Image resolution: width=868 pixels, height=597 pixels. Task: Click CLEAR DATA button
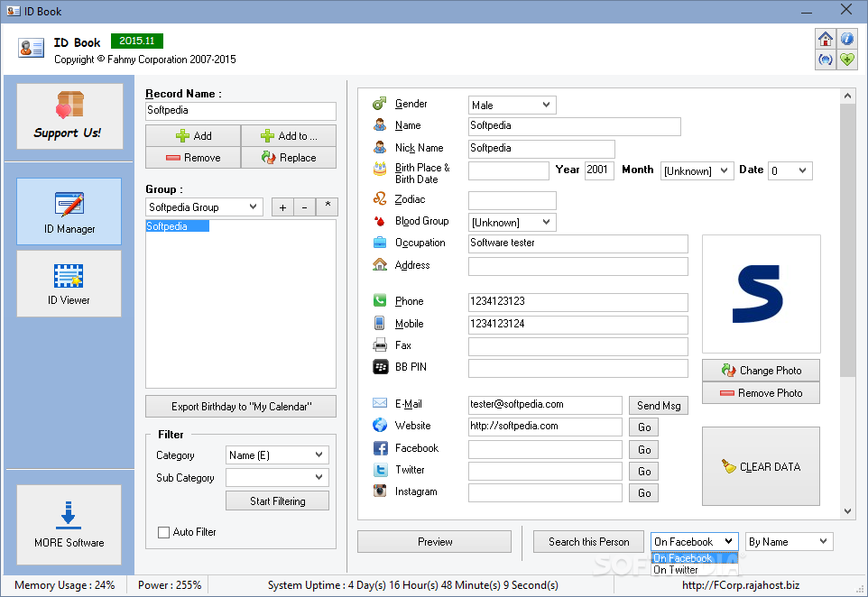(762, 466)
